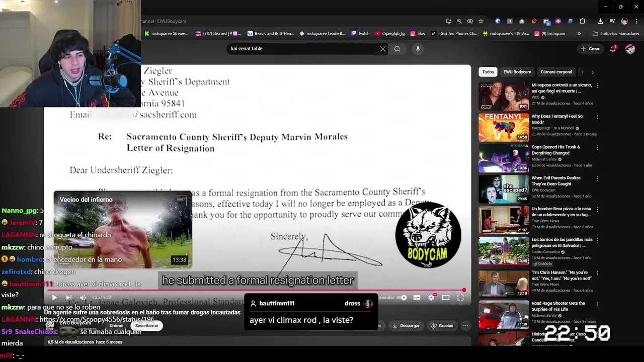644x362 pixels.
Task: Open 'Vecino del infierno' end-screen card
Action: [122, 229]
